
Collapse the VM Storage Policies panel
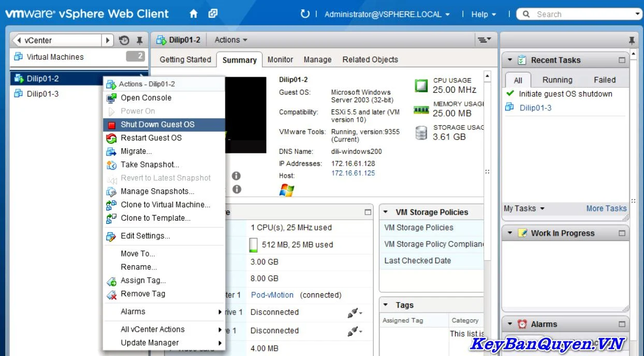[386, 212]
